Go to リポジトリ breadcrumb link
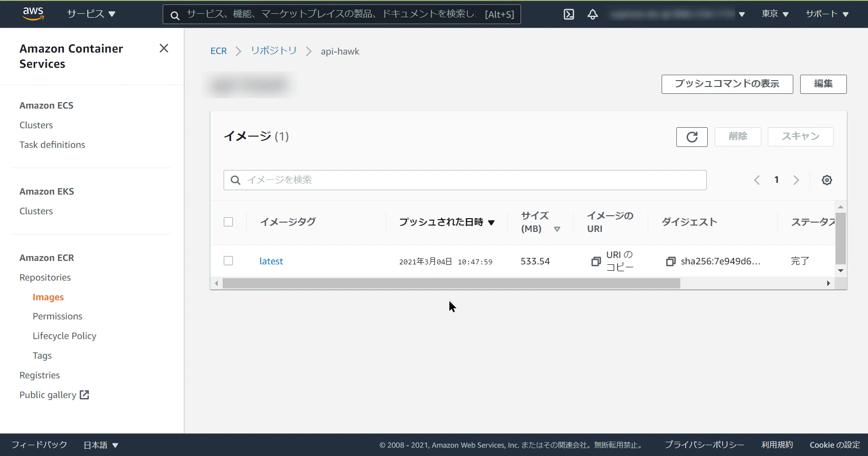Screen dimensions: 868x456 click(x=274, y=51)
